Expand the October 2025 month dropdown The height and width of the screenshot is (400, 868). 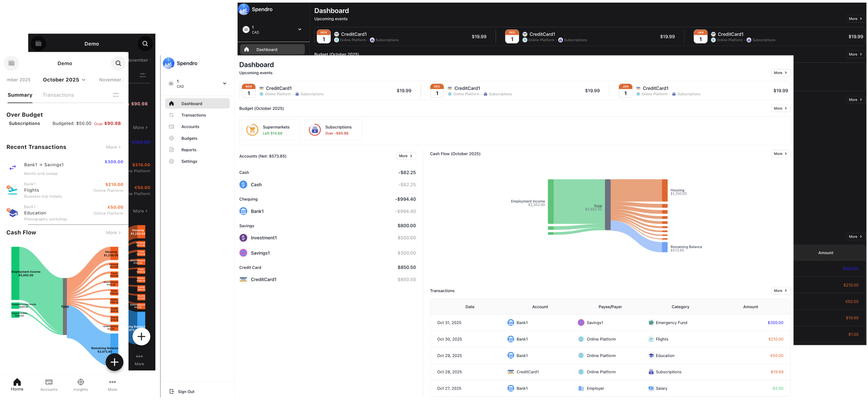click(x=64, y=80)
